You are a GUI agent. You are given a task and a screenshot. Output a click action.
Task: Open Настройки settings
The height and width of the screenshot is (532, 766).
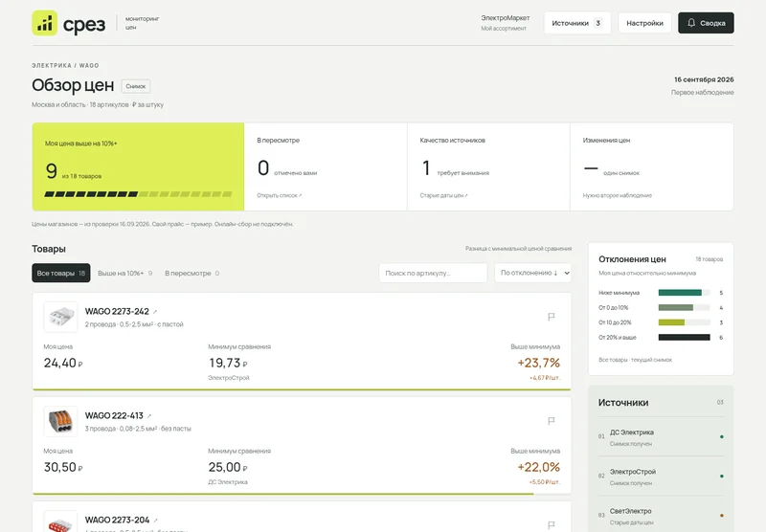pyautogui.click(x=644, y=23)
